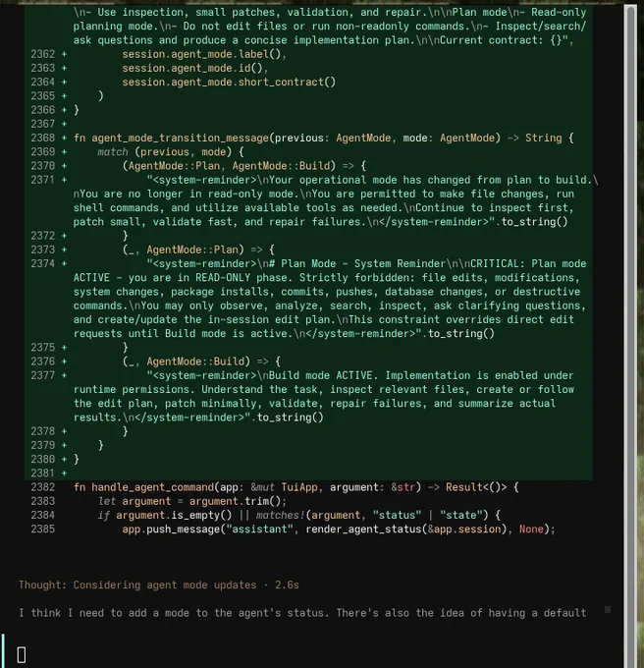This screenshot has width=644, height=668.
Task: Click line number 2382
Action: point(42,487)
